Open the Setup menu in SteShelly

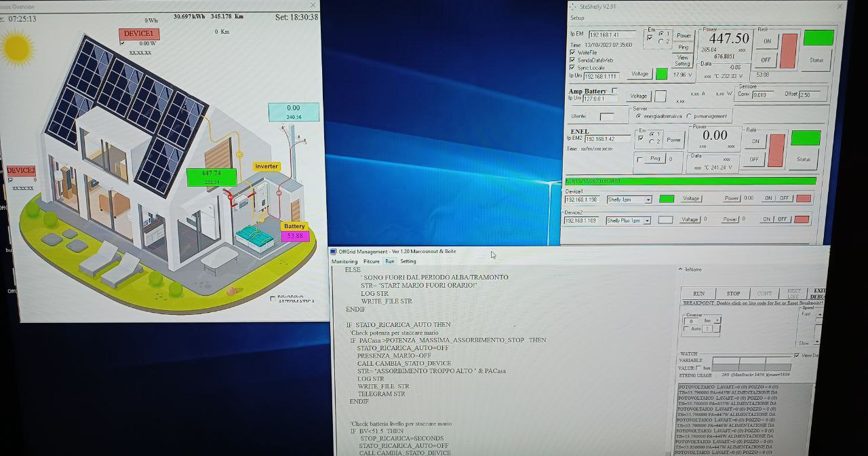577,18
